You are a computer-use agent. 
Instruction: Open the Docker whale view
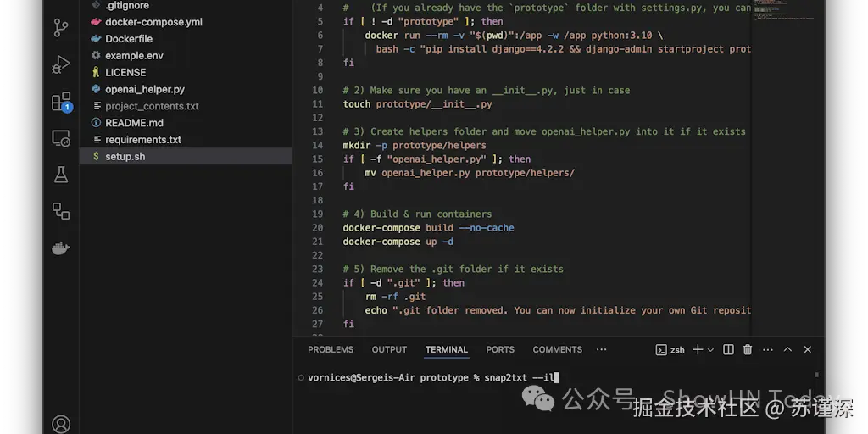(x=61, y=248)
